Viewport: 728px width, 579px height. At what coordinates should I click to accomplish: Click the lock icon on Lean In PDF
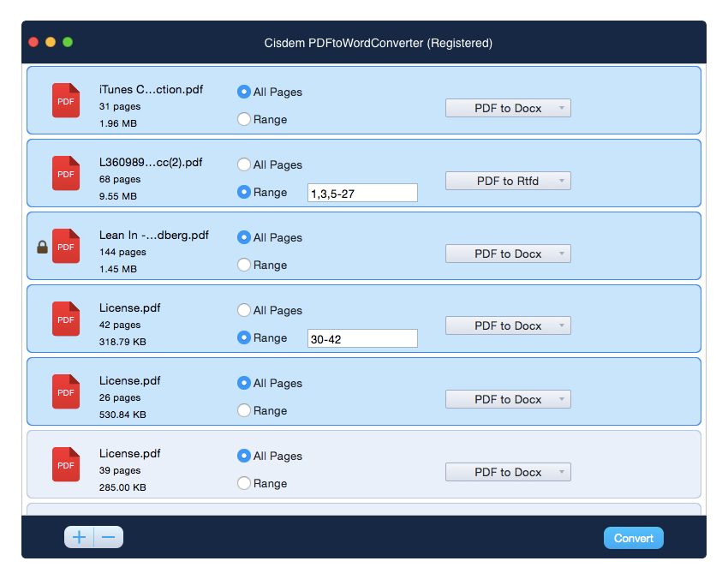pyautogui.click(x=41, y=246)
